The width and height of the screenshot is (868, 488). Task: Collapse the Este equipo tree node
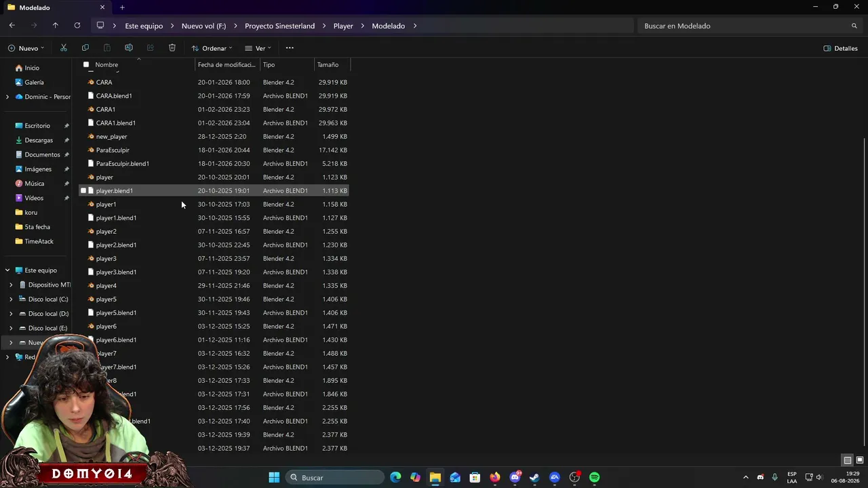click(7, 270)
